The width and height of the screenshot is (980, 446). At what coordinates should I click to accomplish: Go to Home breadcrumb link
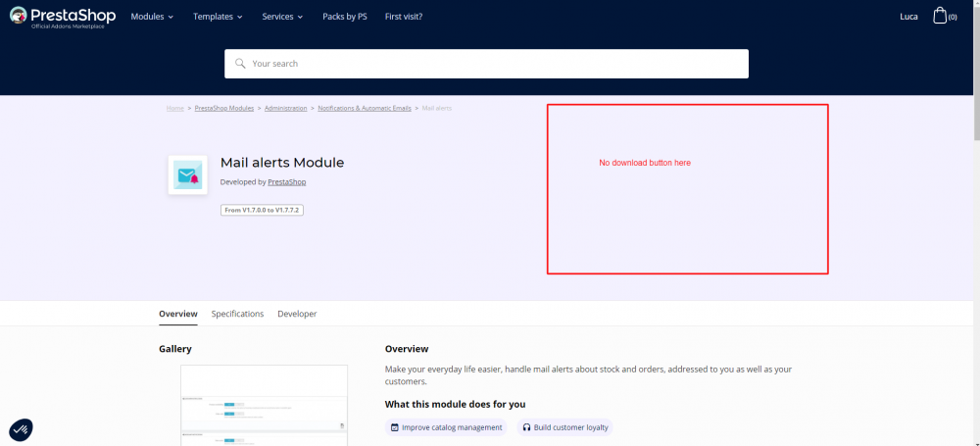pyautogui.click(x=175, y=108)
